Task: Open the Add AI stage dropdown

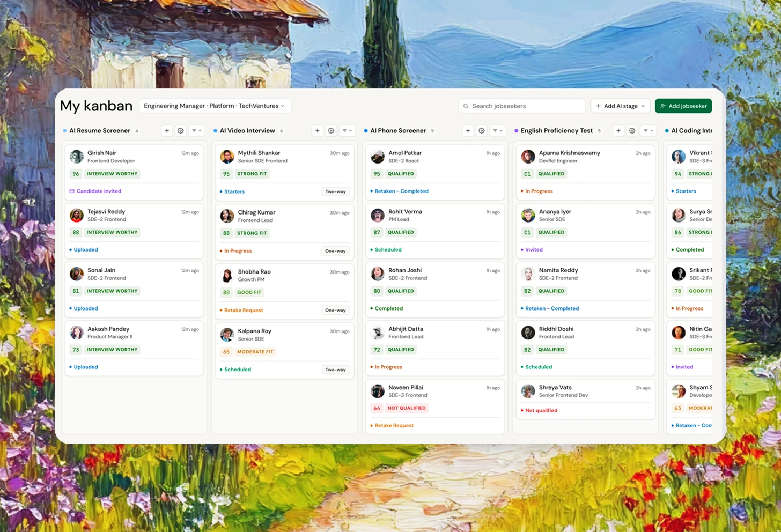Action: [621, 106]
